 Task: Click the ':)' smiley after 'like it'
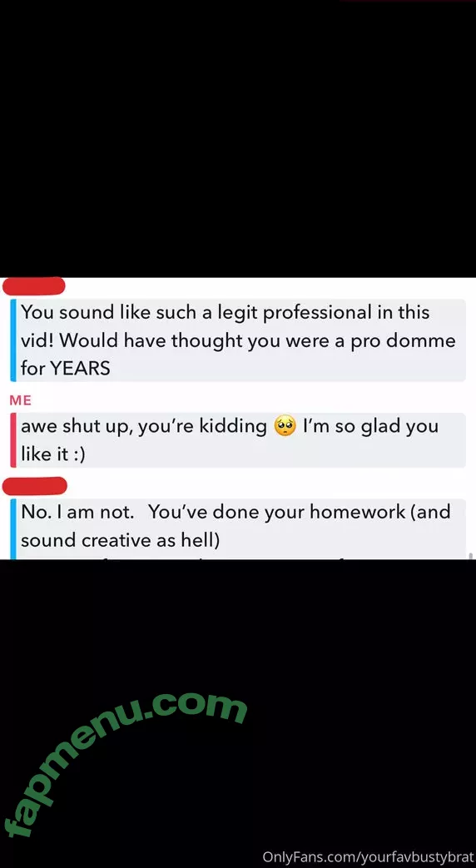76,455
